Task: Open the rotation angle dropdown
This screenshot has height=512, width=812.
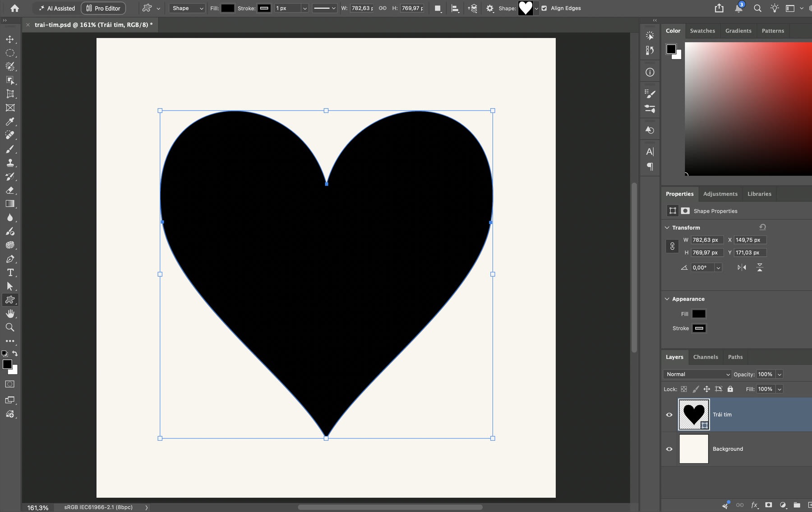Action: click(718, 268)
